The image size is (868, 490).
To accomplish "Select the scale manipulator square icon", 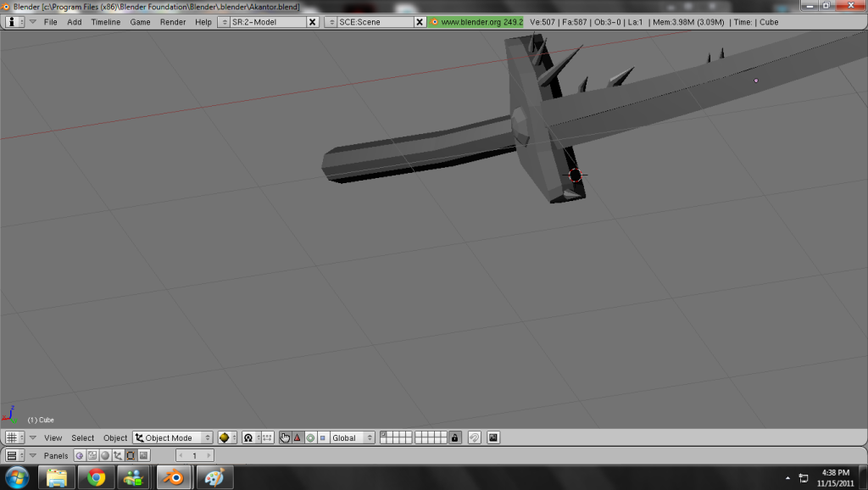I will coord(322,438).
